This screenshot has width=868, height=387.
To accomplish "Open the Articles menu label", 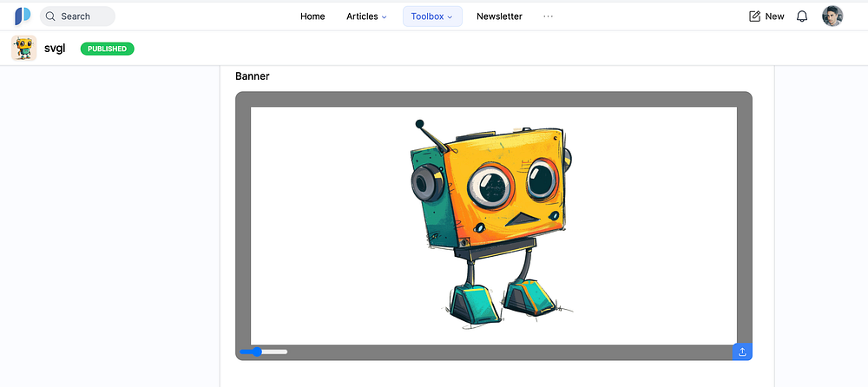I will coord(362,16).
